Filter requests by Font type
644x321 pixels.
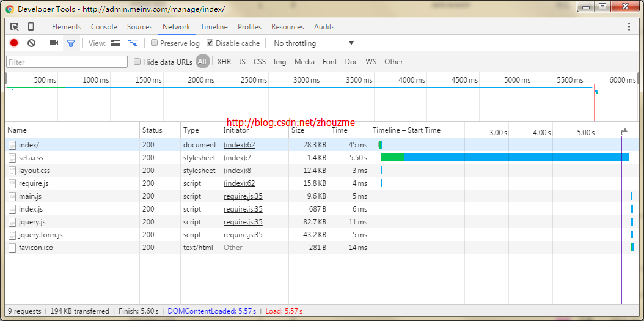(x=330, y=62)
